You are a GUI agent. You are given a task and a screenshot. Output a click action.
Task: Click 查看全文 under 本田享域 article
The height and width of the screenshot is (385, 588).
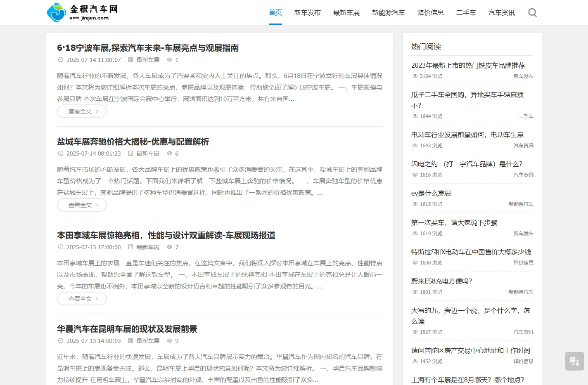point(82,299)
